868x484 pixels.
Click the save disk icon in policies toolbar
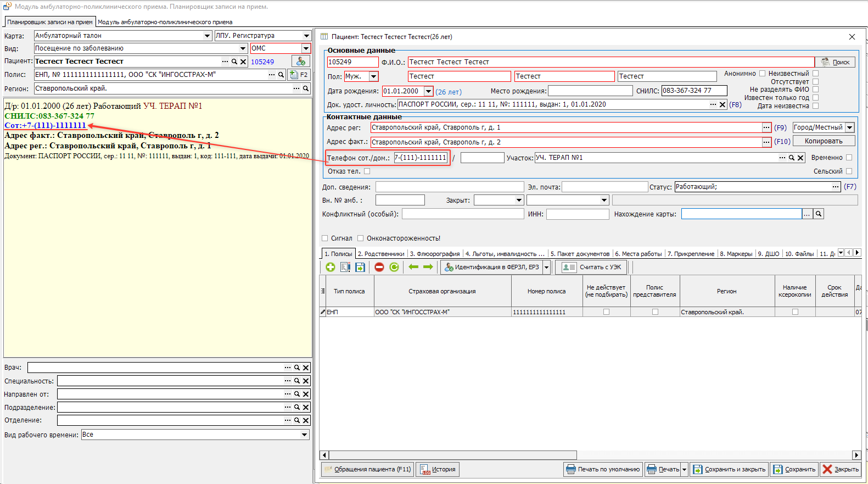[x=360, y=267]
